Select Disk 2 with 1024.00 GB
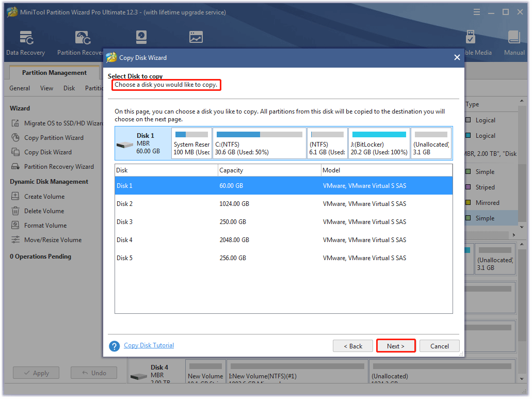Viewport: 532px width, 399px height. pyautogui.click(x=284, y=203)
